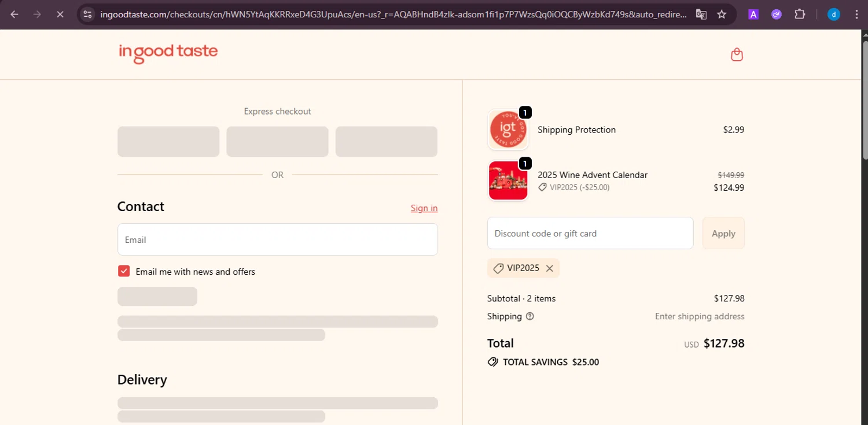Click the first express checkout button

pyautogui.click(x=168, y=142)
